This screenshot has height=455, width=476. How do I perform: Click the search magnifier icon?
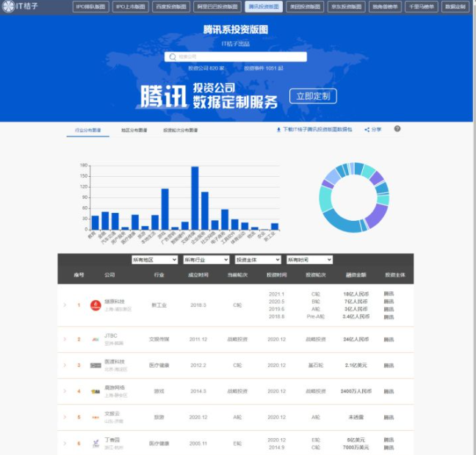173,57
